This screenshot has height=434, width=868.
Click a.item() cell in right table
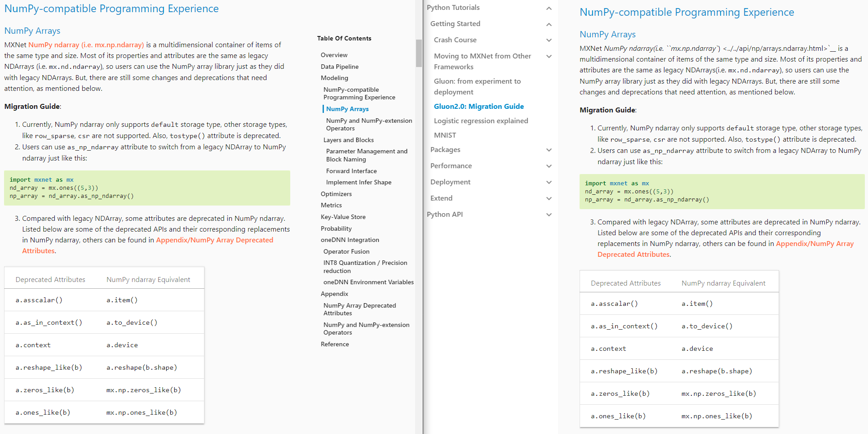click(x=697, y=304)
